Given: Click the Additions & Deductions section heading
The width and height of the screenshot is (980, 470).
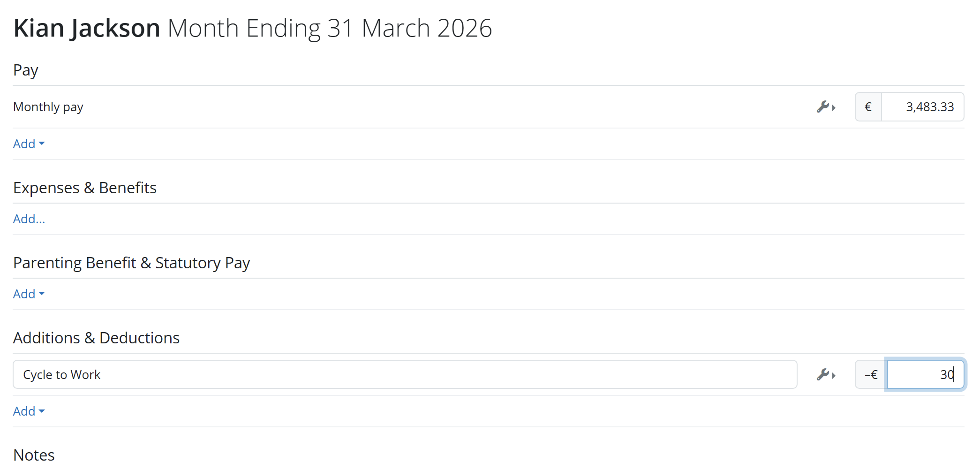Looking at the screenshot, I should click(x=96, y=338).
